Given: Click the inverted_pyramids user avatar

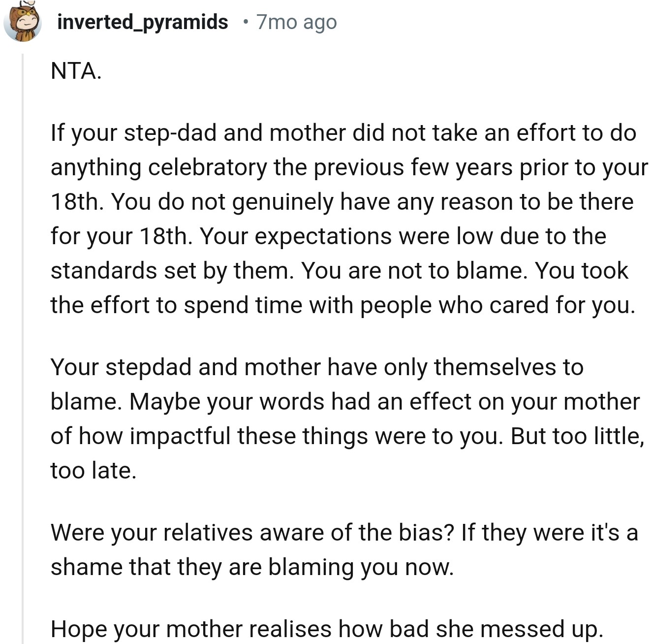Looking at the screenshot, I should [22, 23].
